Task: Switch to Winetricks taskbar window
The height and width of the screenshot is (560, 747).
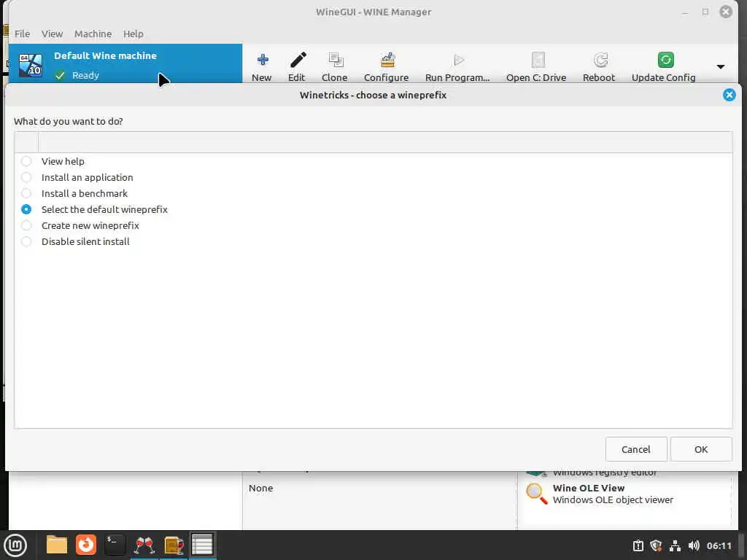Action: [203, 545]
